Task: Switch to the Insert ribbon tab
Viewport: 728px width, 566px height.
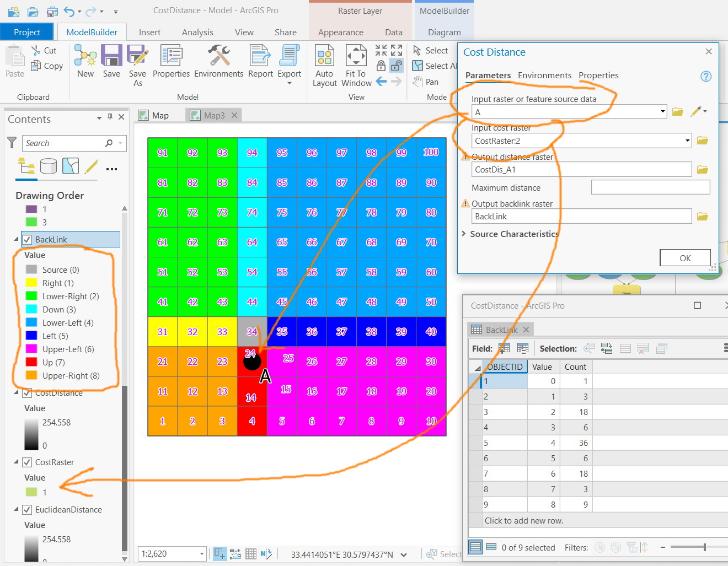Action: [x=149, y=32]
